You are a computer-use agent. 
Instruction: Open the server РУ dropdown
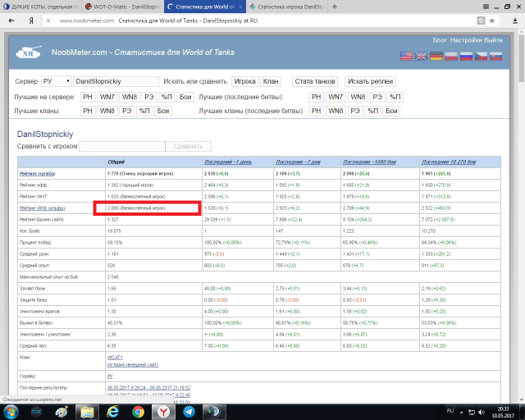[55, 82]
